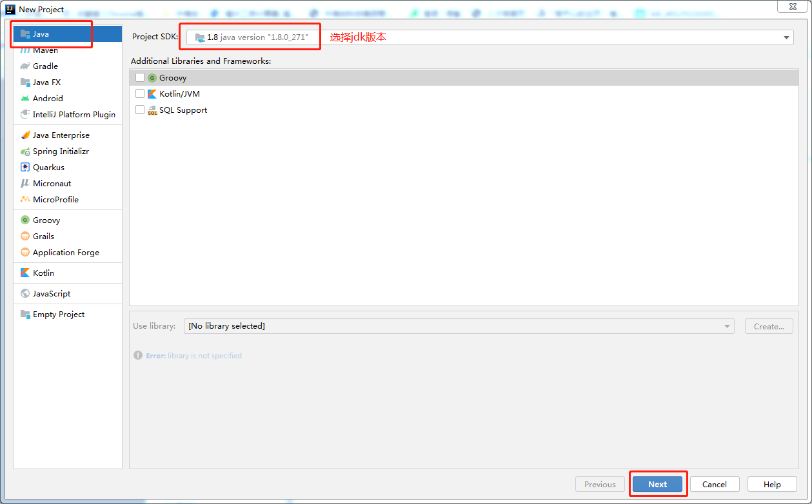Open the Project SDK dropdown arrow
812x504 pixels.
[786, 37]
